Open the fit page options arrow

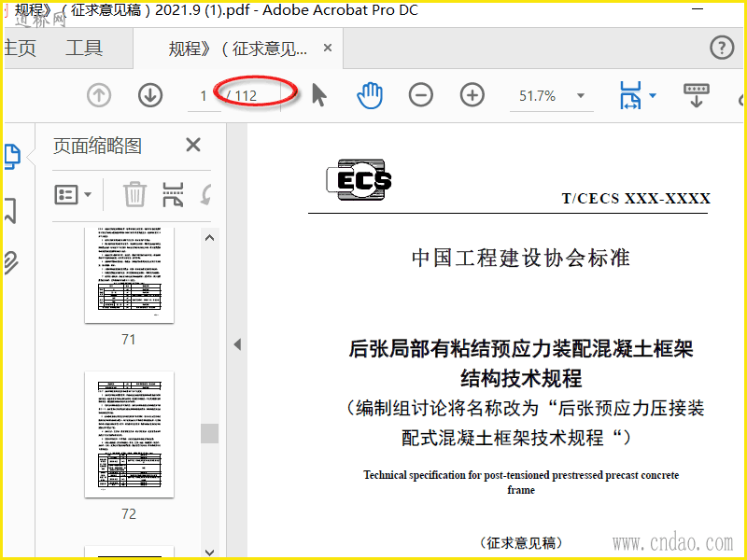click(x=653, y=96)
